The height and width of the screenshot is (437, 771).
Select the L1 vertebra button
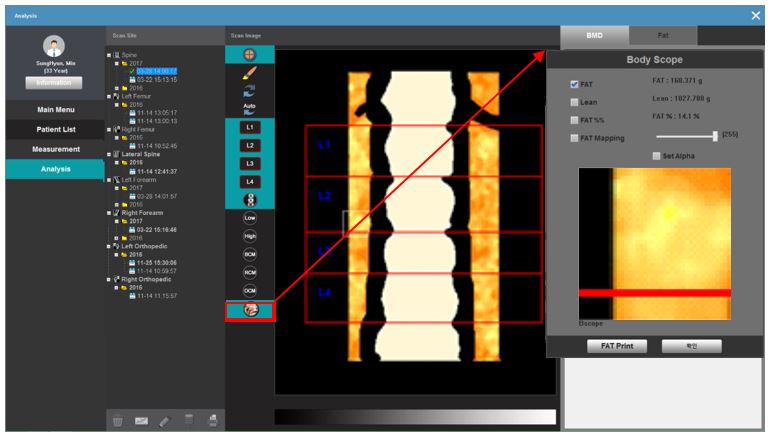[x=249, y=127]
